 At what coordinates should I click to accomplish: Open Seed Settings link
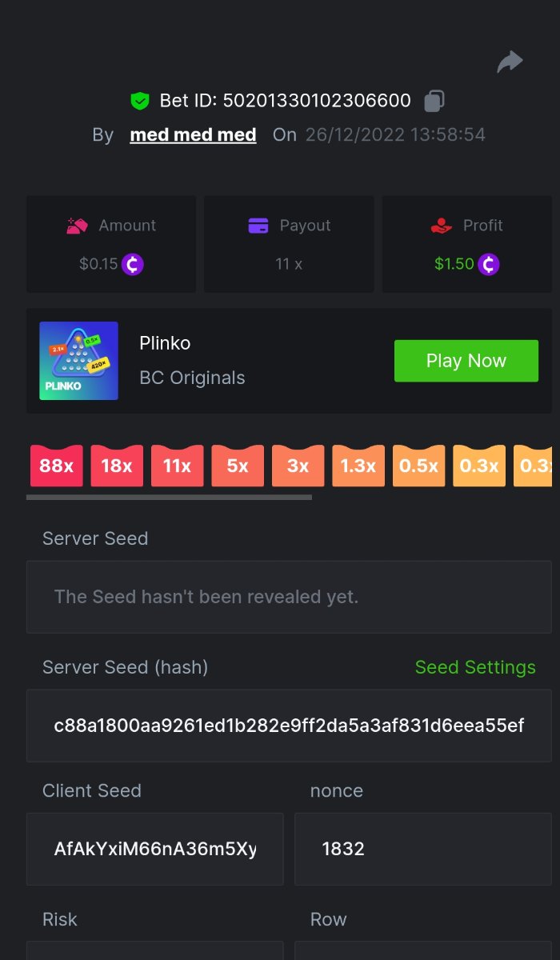pyautogui.click(x=475, y=667)
